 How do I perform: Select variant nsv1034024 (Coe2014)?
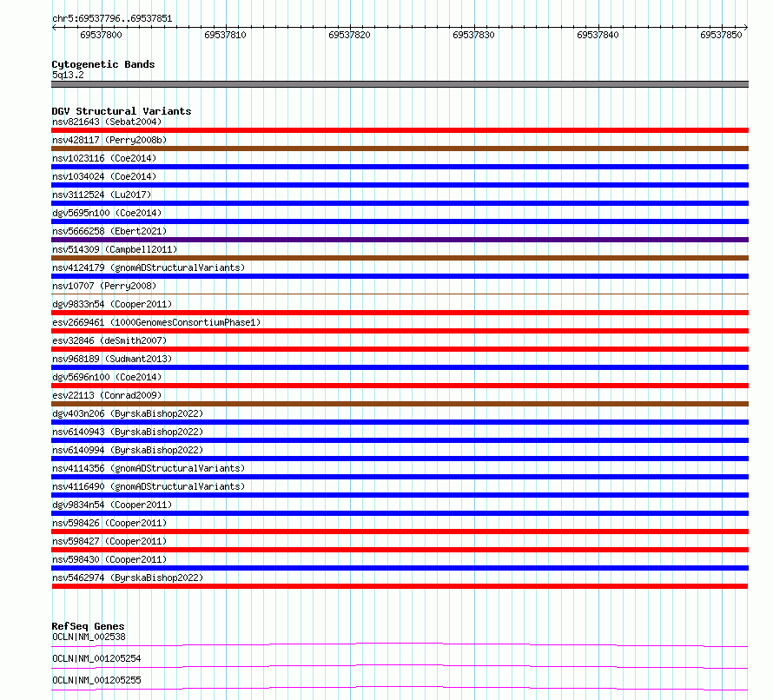tap(104, 176)
